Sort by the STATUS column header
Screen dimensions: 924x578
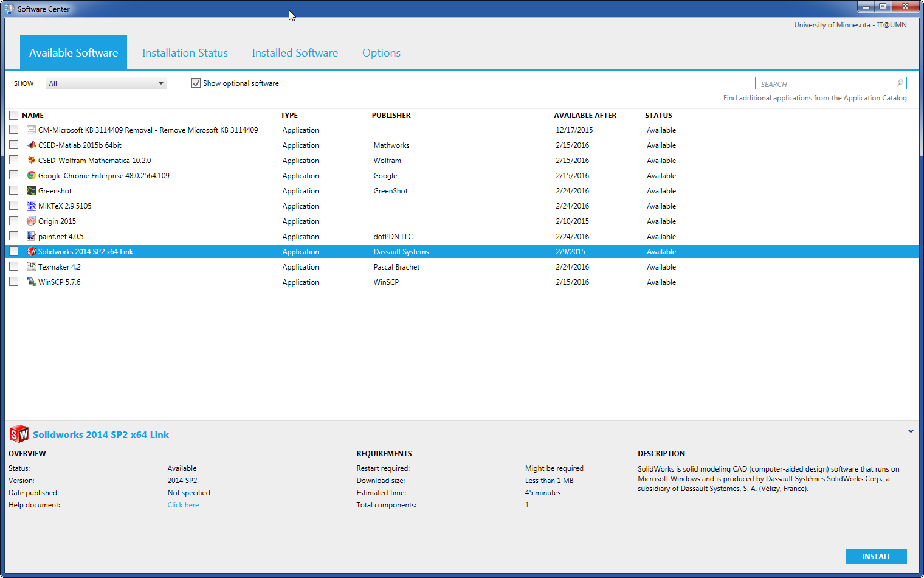658,115
